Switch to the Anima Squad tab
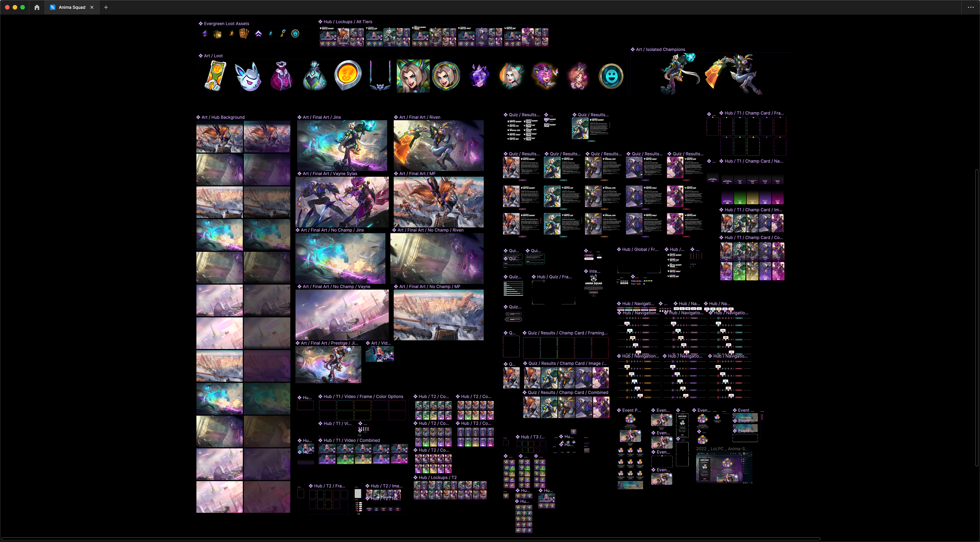This screenshot has width=980, height=542. (x=71, y=7)
